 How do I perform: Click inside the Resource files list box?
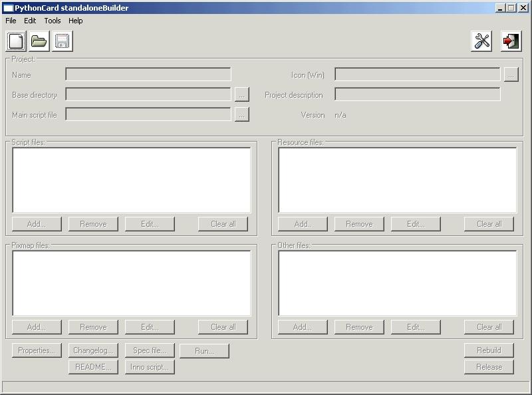click(398, 180)
